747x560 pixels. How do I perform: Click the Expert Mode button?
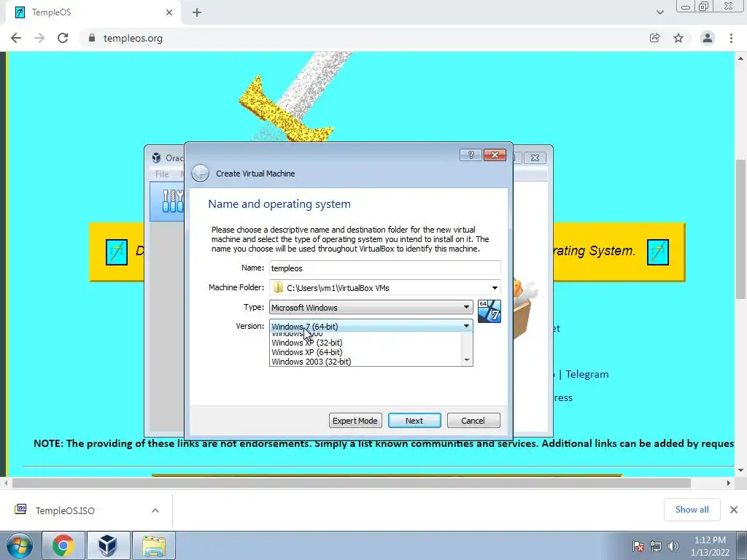(x=355, y=421)
